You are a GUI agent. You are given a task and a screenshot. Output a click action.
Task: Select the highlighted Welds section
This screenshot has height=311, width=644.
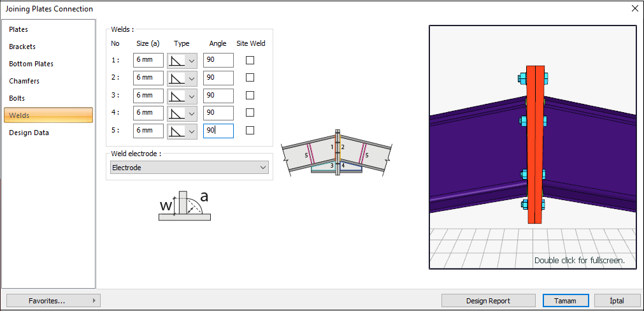(48, 115)
